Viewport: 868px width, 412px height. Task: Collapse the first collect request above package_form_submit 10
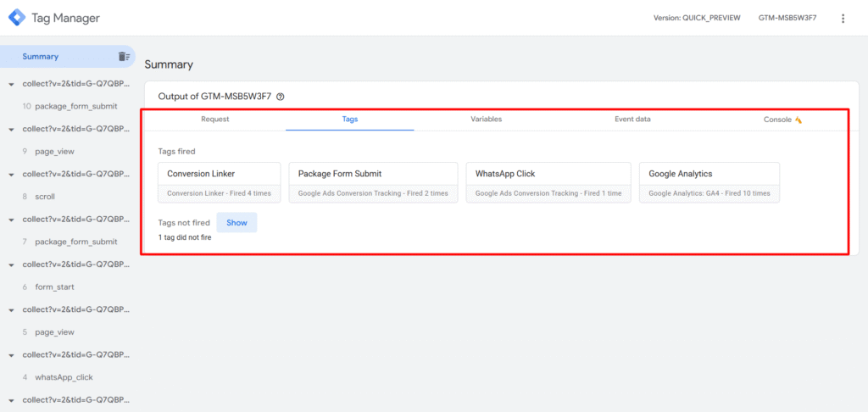coord(11,85)
